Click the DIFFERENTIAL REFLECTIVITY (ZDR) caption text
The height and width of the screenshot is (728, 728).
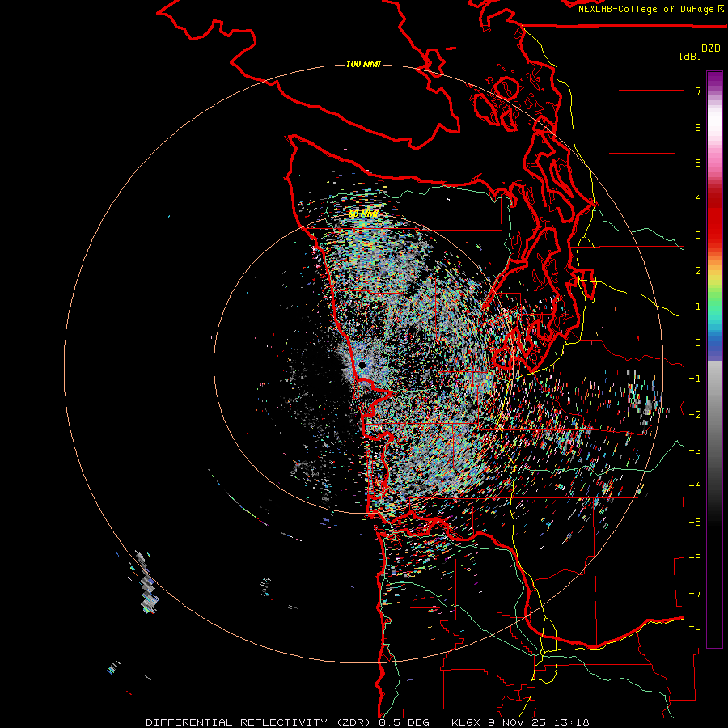coord(258,722)
